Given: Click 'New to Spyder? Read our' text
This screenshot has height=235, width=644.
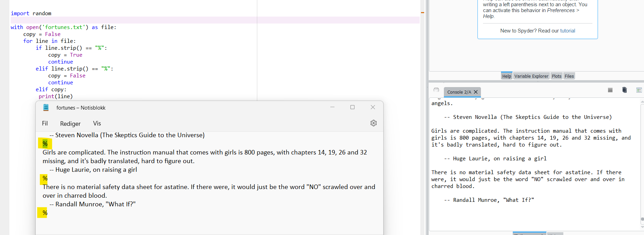Looking at the screenshot, I should point(529,31).
